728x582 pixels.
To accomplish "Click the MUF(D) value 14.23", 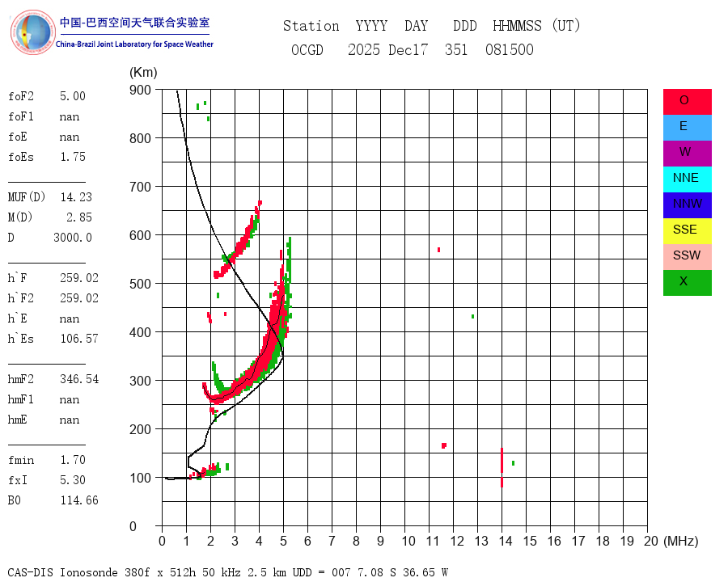I will (76, 197).
